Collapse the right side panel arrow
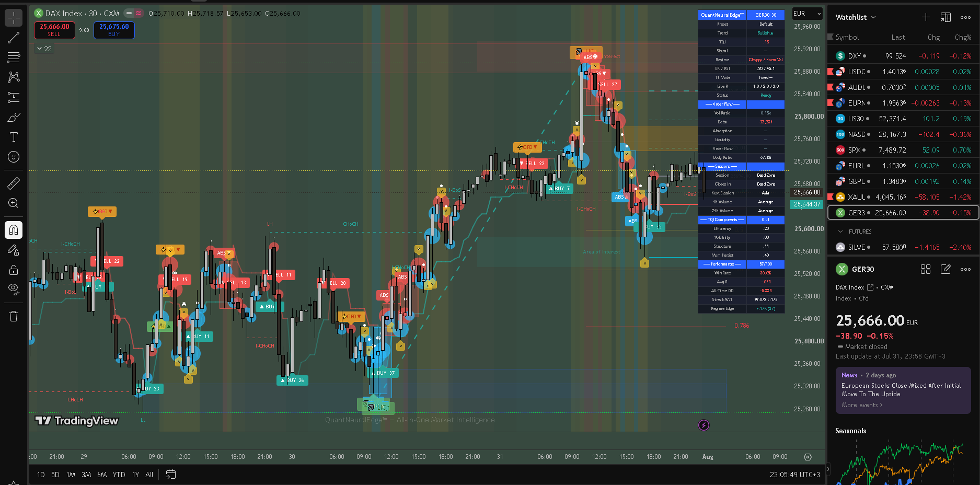Screen dimensions: 980x485 click(828, 468)
